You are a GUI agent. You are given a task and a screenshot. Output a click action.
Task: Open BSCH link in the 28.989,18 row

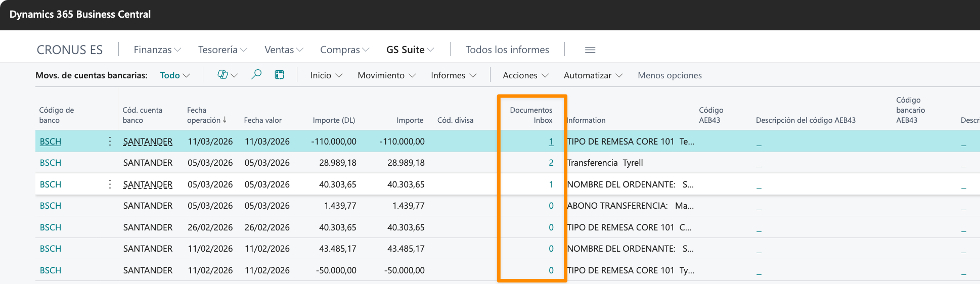(51, 163)
